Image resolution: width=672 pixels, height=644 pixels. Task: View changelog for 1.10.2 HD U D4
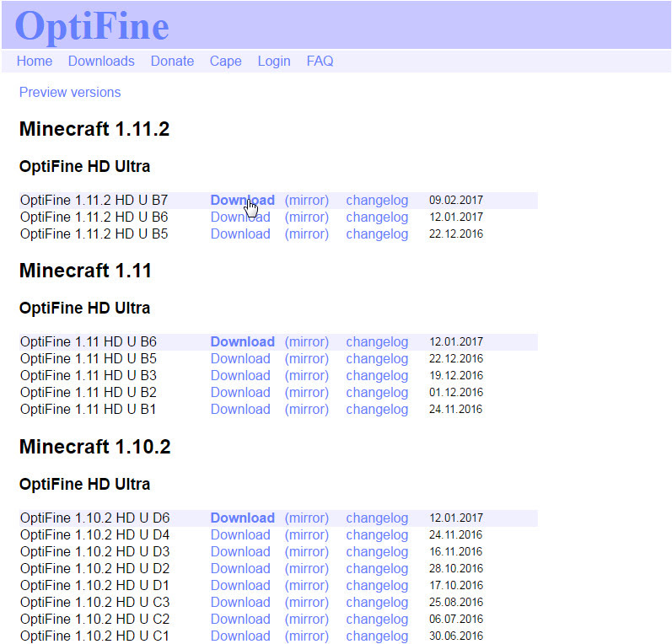377,534
